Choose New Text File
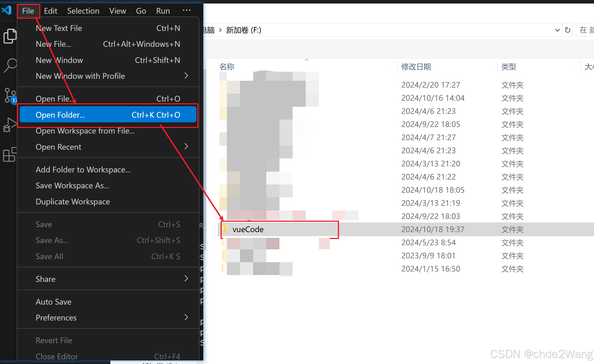Image resolution: width=594 pixels, height=364 pixels. (108, 28)
